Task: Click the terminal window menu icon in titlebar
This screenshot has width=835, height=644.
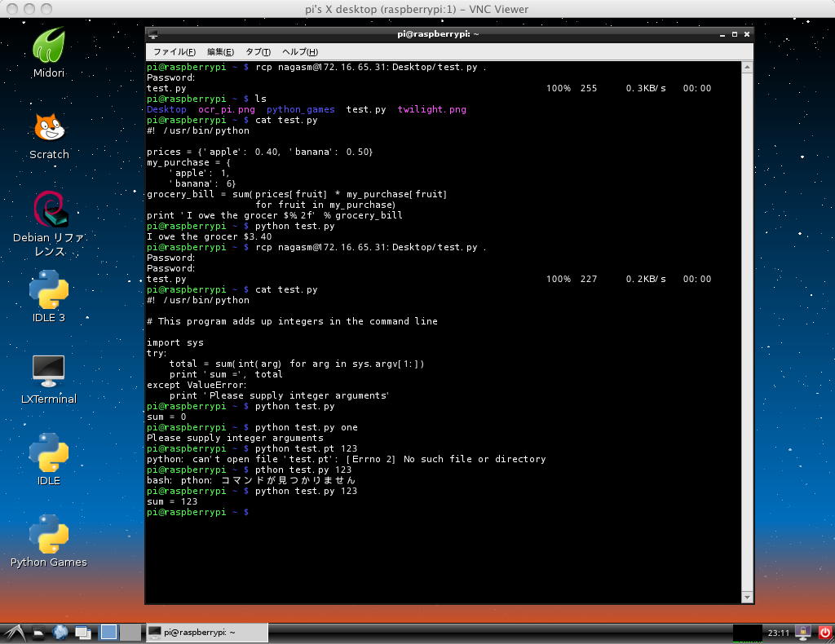Action: click(x=153, y=34)
